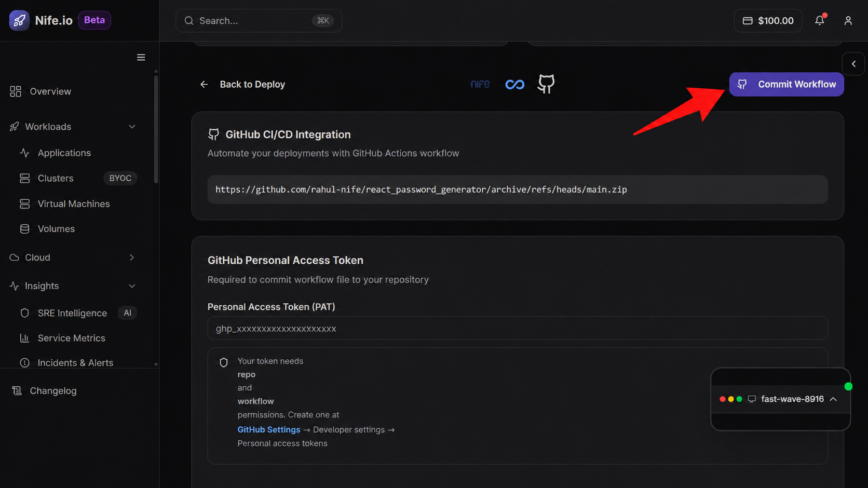Click the search magnifier icon
The height and width of the screenshot is (488, 868).
click(x=189, y=21)
